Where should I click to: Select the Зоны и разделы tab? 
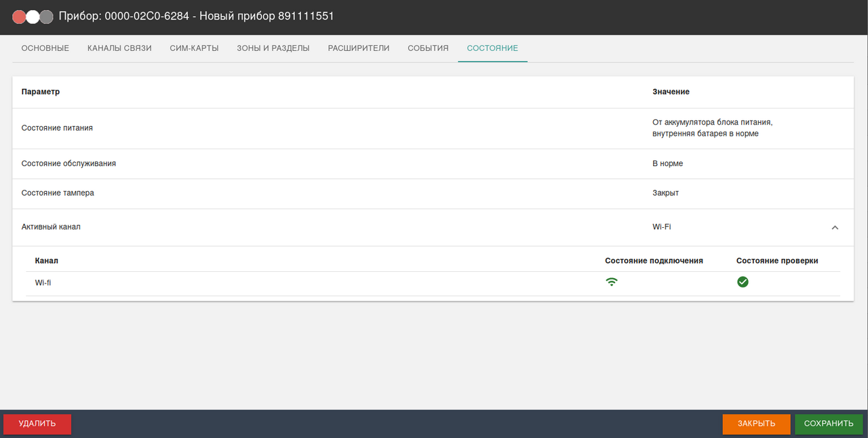pyautogui.click(x=273, y=48)
